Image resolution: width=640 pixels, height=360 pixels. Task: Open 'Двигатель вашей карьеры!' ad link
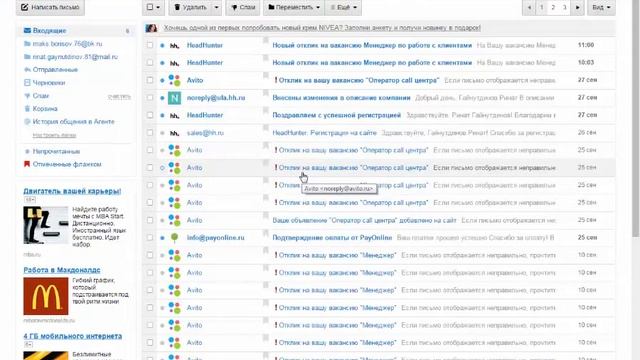(x=72, y=191)
